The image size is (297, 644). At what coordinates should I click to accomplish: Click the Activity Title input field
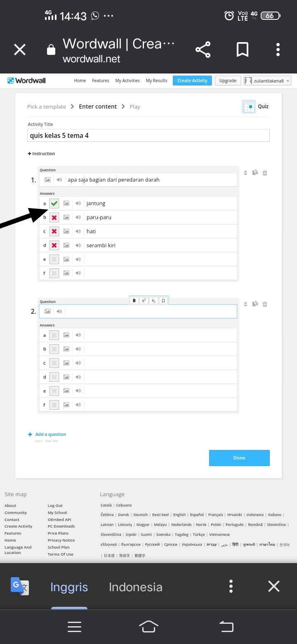[x=148, y=135]
